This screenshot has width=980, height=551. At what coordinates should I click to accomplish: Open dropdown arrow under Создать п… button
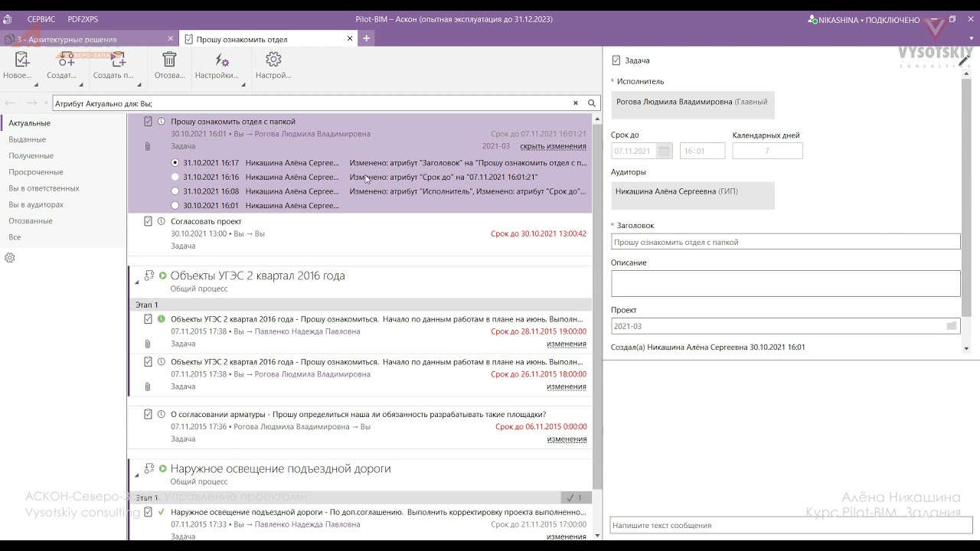pos(139,85)
